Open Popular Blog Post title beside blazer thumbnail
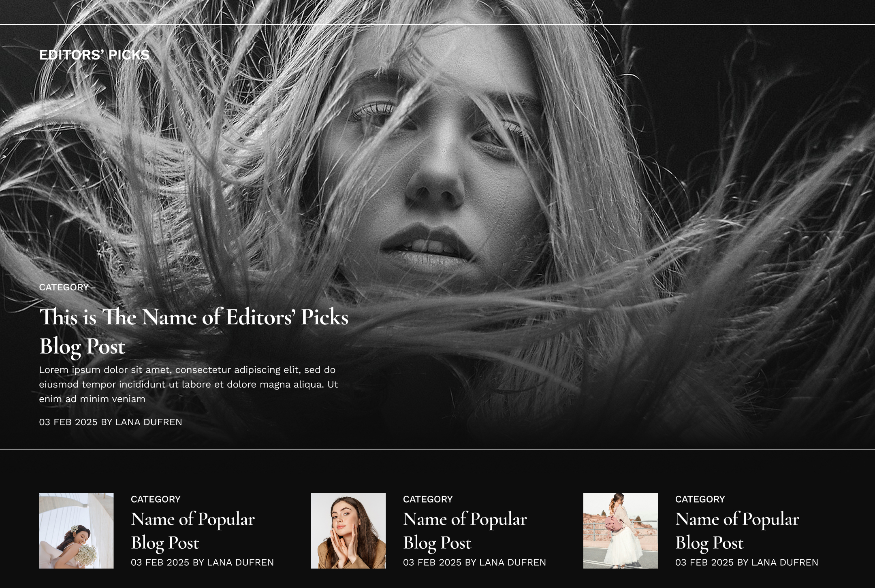 (x=465, y=530)
